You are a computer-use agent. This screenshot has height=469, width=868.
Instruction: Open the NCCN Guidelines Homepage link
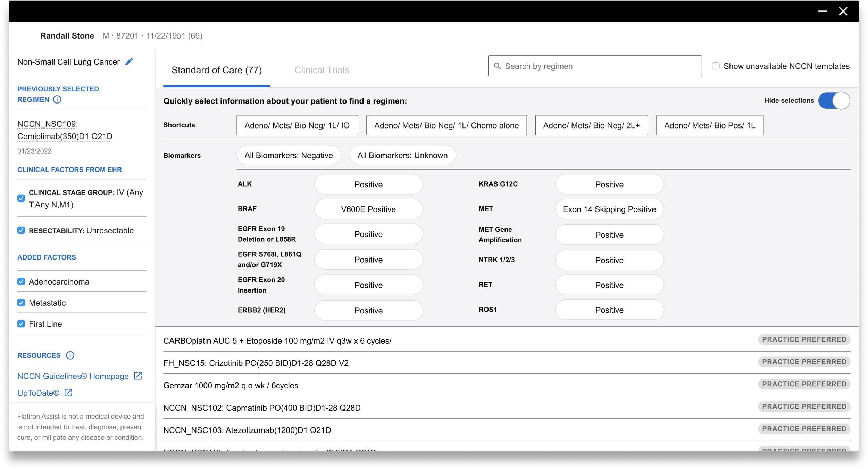tap(73, 376)
